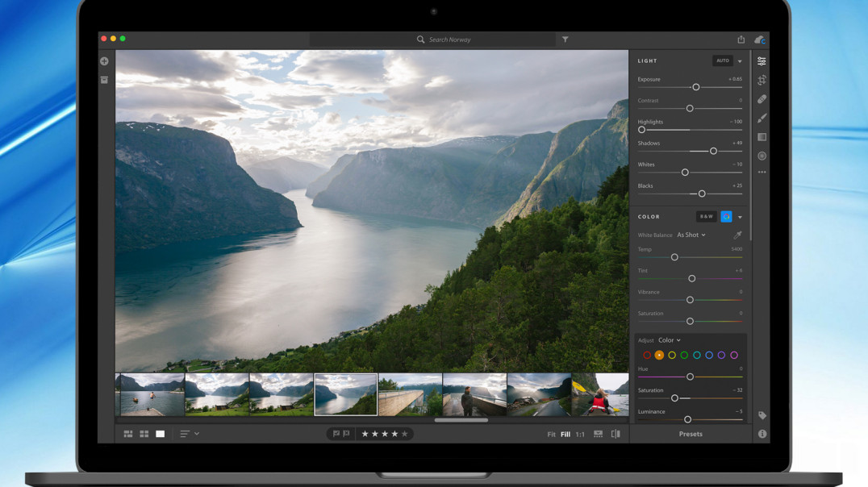Image resolution: width=868 pixels, height=487 pixels.
Task: Select the Linear Gradient tool
Action: [x=762, y=137]
